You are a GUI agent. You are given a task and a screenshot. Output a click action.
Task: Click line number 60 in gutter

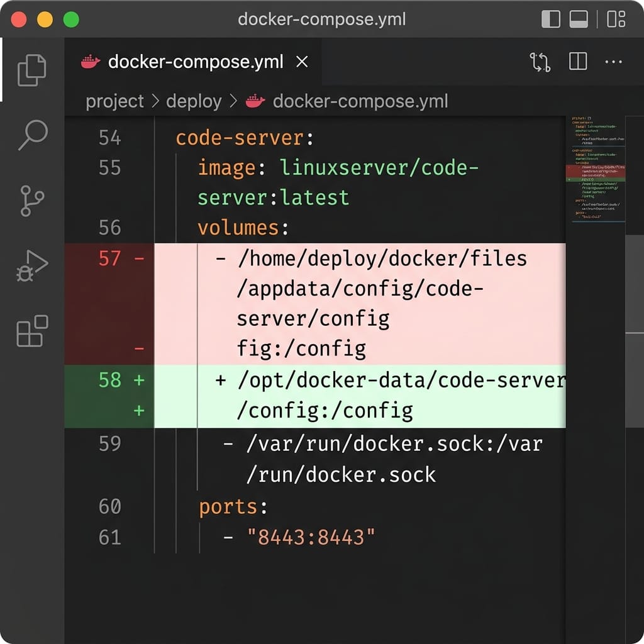click(x=109, y=506)
